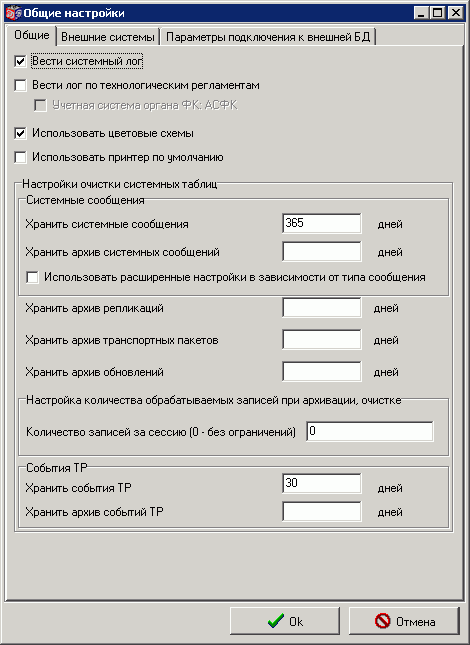Click Хранить архив транспортных пакетов field
The image size is (470, 645).
coord(322,340)
